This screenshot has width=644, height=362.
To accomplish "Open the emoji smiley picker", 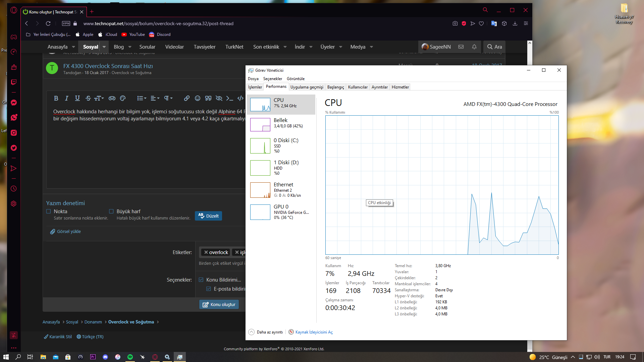I will click(198, 98).
